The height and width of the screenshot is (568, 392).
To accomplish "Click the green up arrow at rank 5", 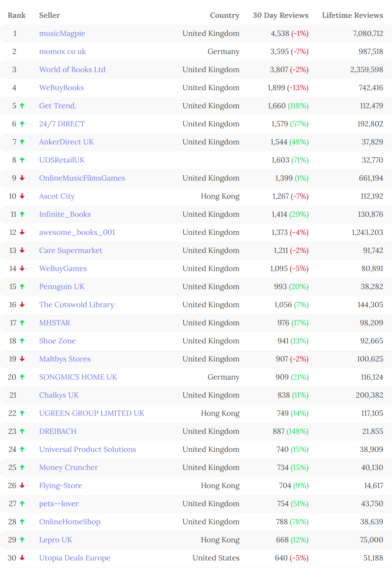I will (22, 106).
